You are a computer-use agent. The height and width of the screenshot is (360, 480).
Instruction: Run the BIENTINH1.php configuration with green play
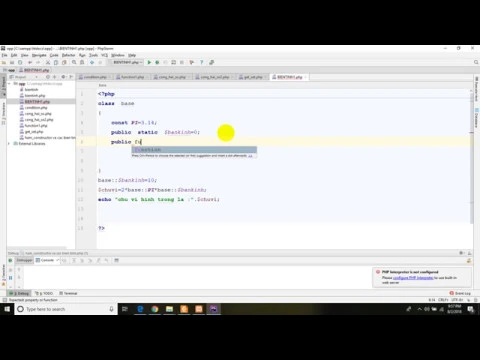click(x=149, y=62)
